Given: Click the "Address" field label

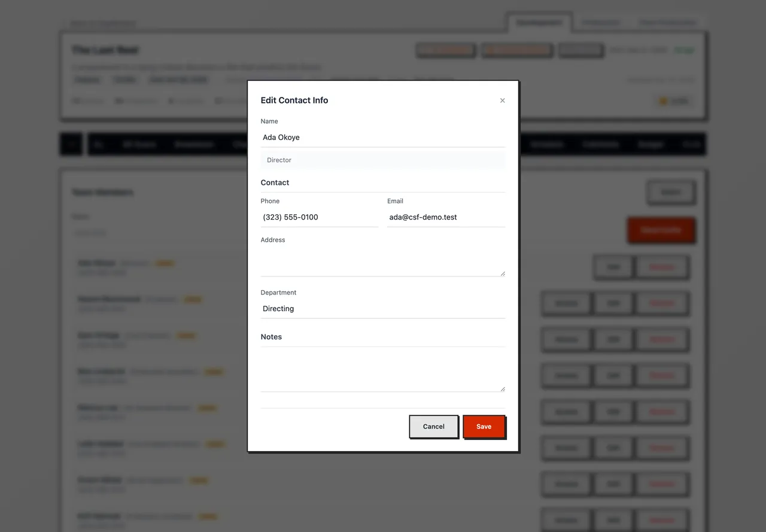Looking at the screenshot, I should [273, 240].
